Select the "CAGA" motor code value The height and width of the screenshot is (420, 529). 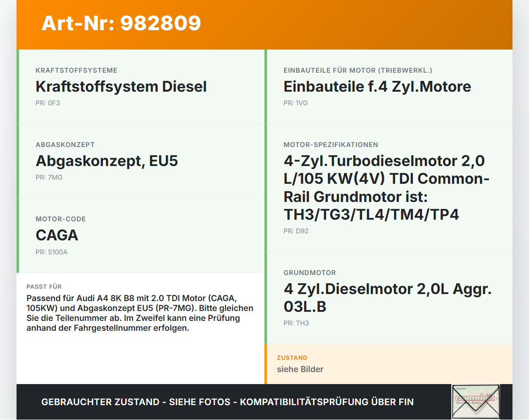pos(57,235)
